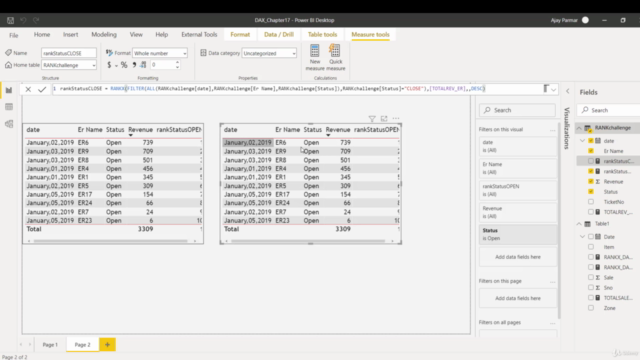This screenshot has height=360, width=640.
Task: Check the TicketNo field checkbox
Action: click(x=591, y=202)
